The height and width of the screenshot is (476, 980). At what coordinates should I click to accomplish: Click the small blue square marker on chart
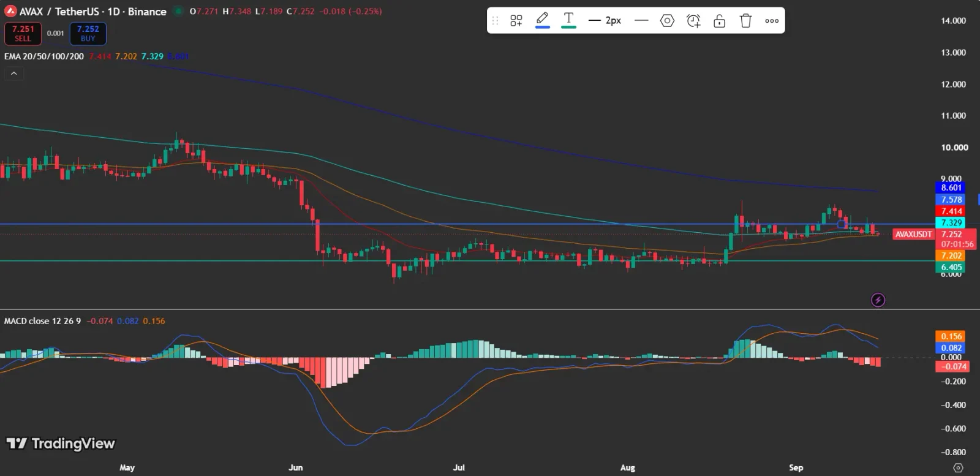(x=842, y=224)
